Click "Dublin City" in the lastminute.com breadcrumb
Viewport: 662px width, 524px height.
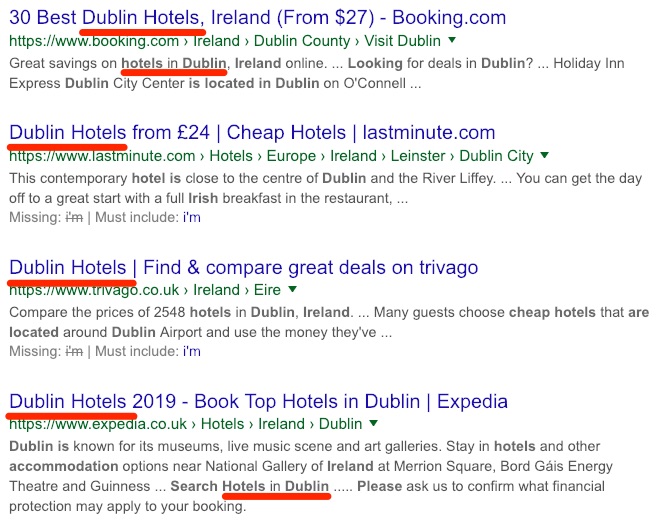click(x=496, y=156)
